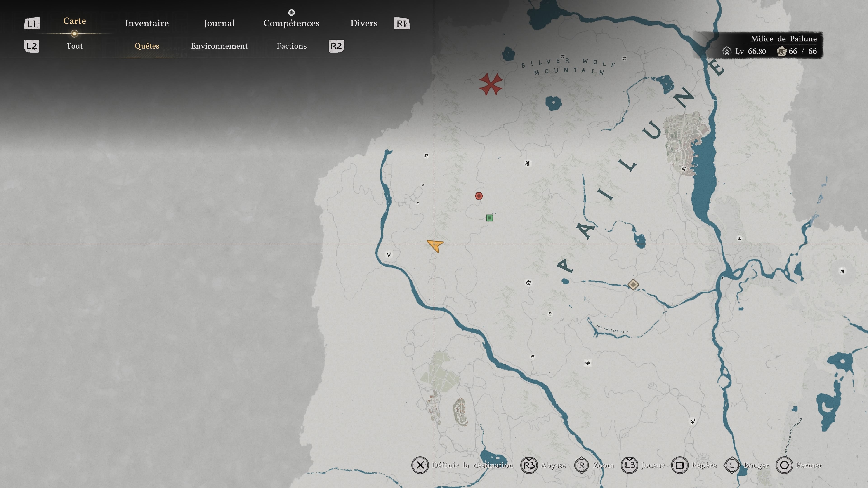Image resolution: width=868 pixels, height=488 pixels.
Task: Click the red cross marker near Silver Wolf Mountain
Action: (491, 84)
